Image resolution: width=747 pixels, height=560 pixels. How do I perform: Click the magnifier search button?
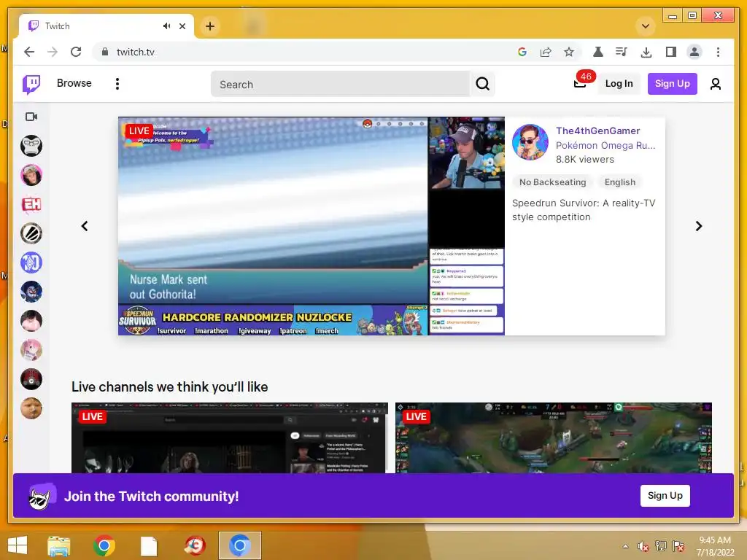point(482,85)
